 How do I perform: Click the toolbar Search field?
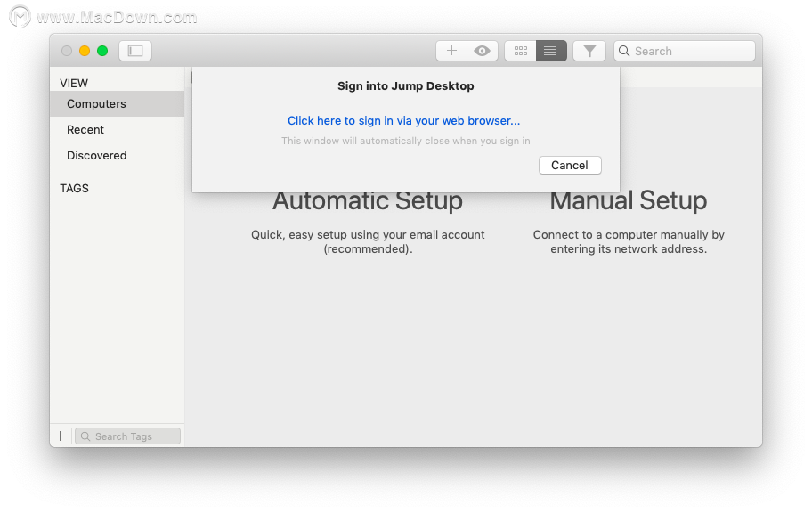pyautogui.click(x=685, y=51)
